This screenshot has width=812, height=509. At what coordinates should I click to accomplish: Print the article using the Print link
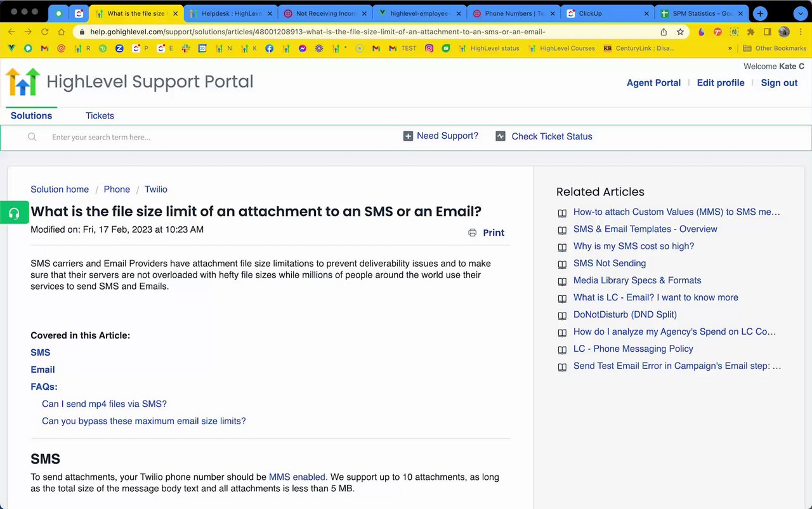[494, 233]
